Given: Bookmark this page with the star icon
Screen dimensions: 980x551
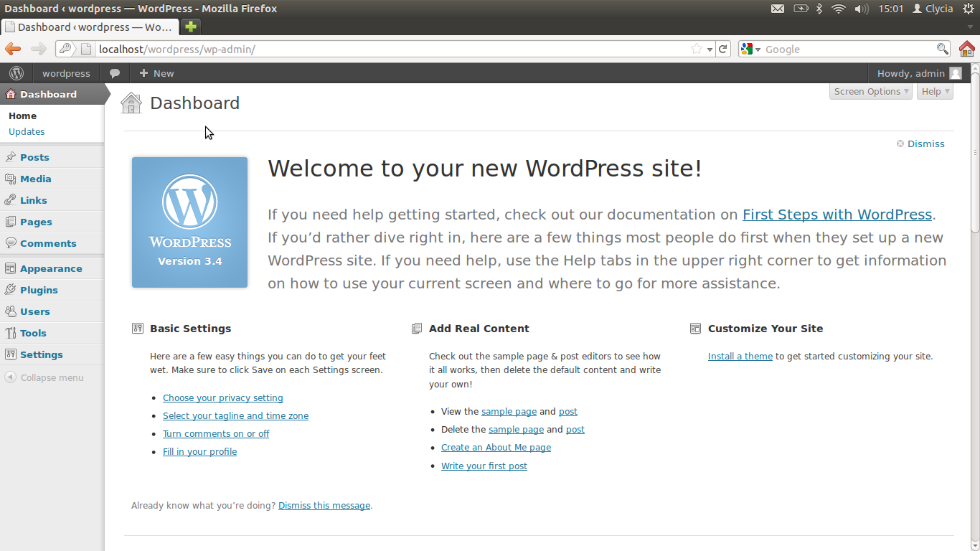Looking at the screenshot, I should 697,49.
